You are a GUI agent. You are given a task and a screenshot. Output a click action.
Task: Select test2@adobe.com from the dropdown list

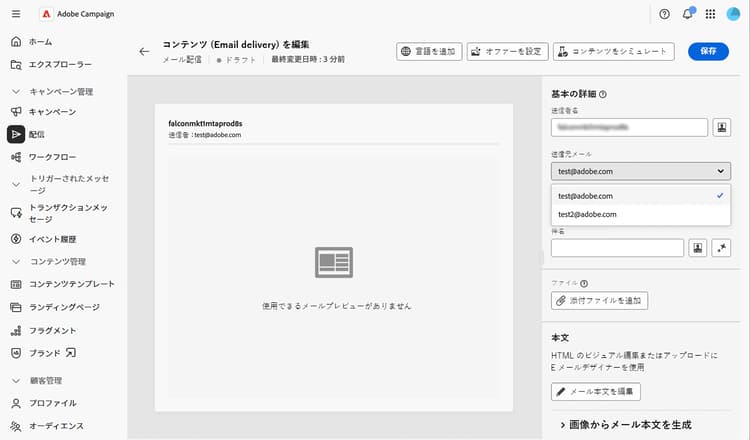[x=640, y=214]
